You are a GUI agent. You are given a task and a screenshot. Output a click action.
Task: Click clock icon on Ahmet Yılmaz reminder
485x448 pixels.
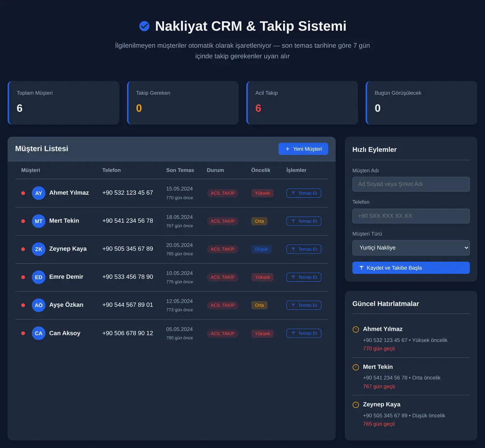356,329
